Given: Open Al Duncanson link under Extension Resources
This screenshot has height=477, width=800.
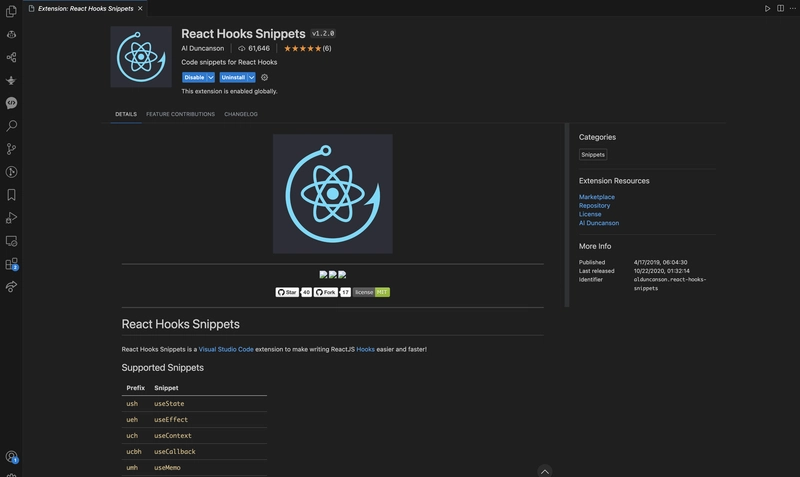Looking at the screenshot, I should pos(599,223).
